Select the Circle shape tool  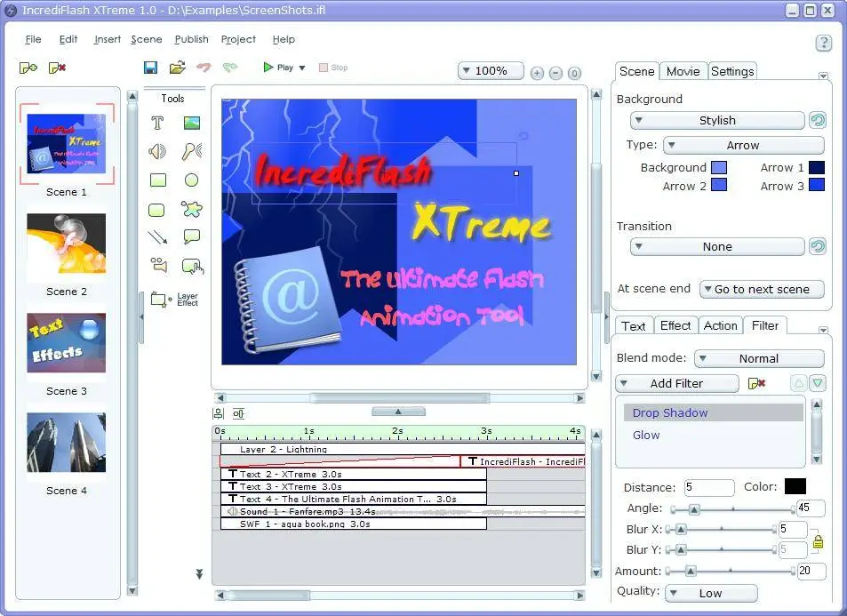coord(192,180)
